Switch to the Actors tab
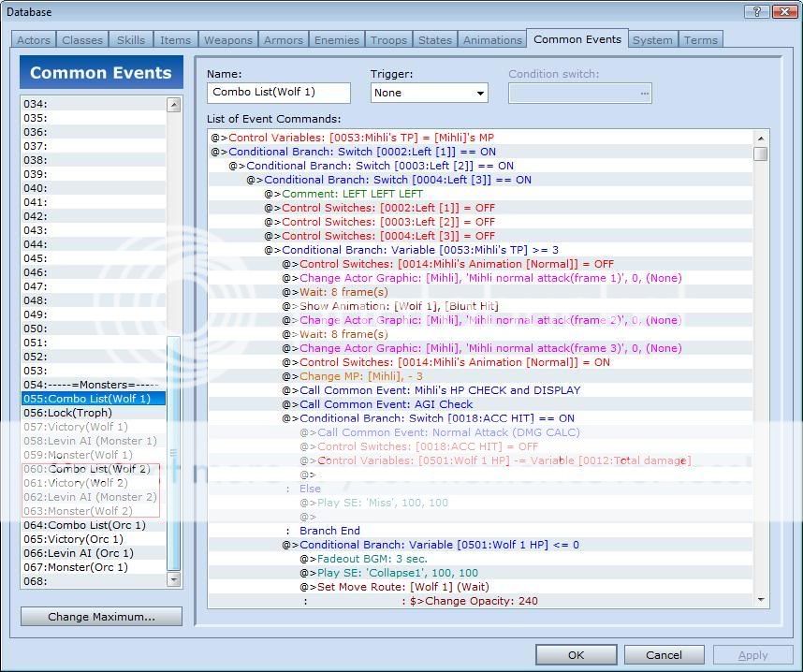This screenshot has width=803, height=672. (x=34, y=40)
